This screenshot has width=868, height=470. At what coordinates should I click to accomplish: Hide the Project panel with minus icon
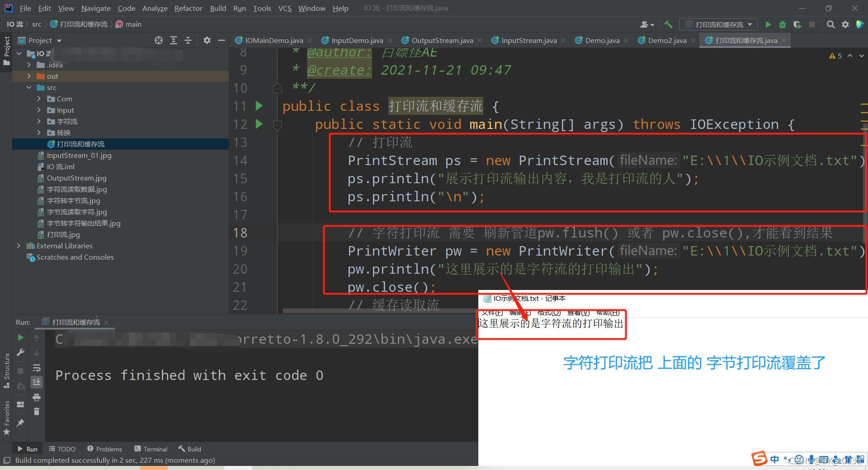tap(222, 40)
